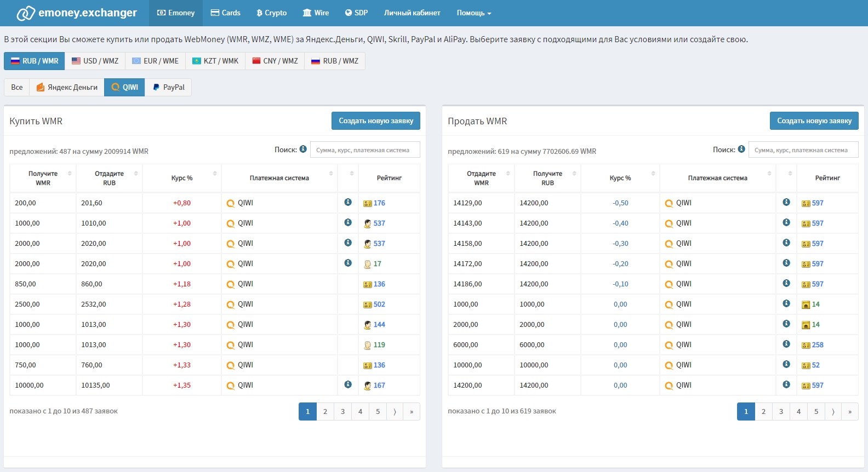
Task: Open the Emoney section in navbar
Action: 176,13
